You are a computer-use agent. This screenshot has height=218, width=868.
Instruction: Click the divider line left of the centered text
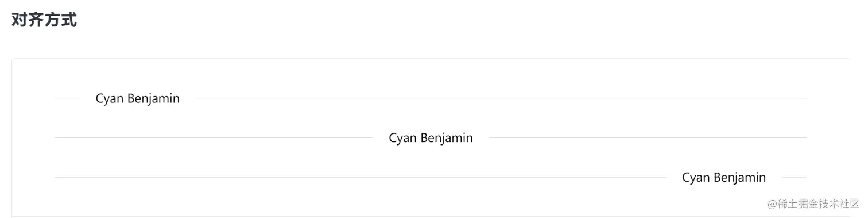point(214,138)
